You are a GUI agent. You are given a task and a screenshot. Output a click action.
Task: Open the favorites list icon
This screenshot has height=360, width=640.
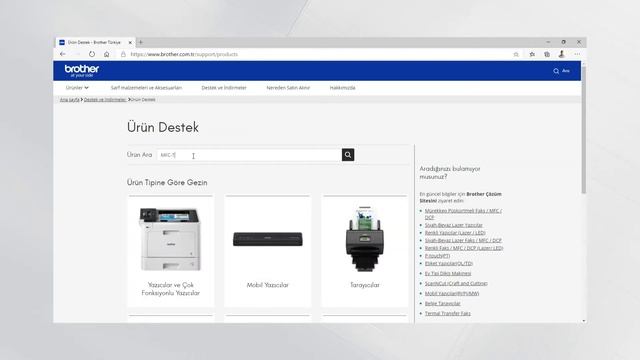pos(532,54)
